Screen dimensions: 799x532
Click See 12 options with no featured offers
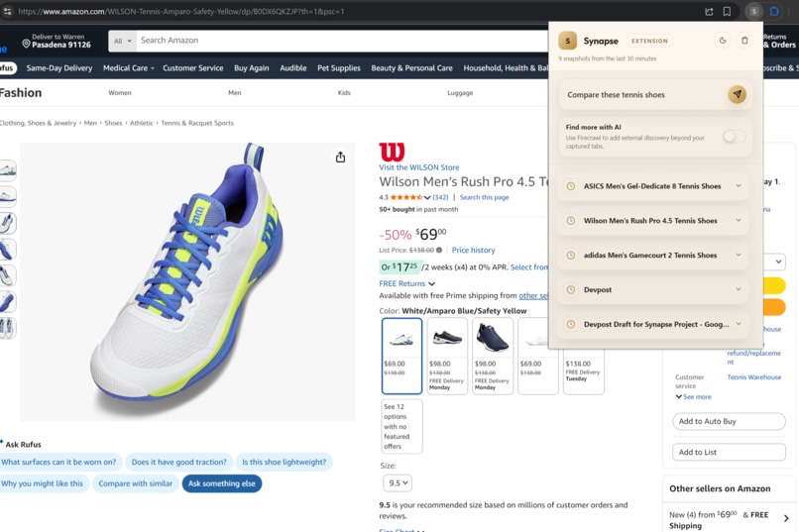click(401, 426)
